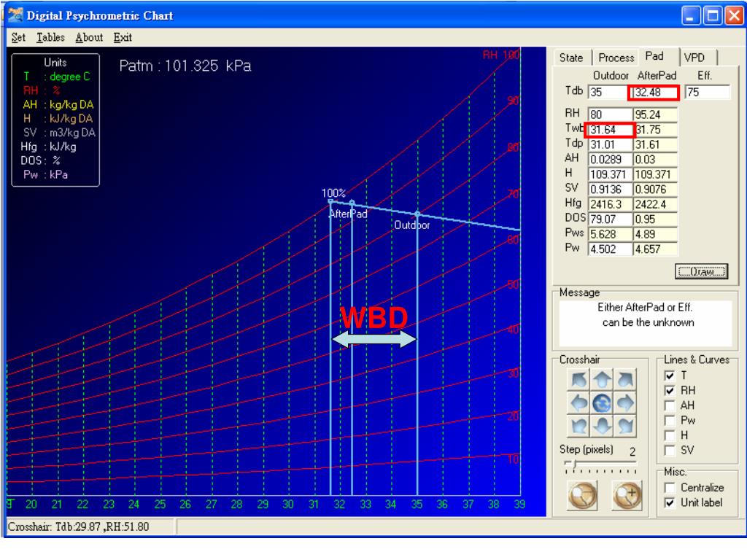This screenshot has width=747, height=560.
Task: Minimize the Digital Psychrometric Chart window
Action: 690,16
